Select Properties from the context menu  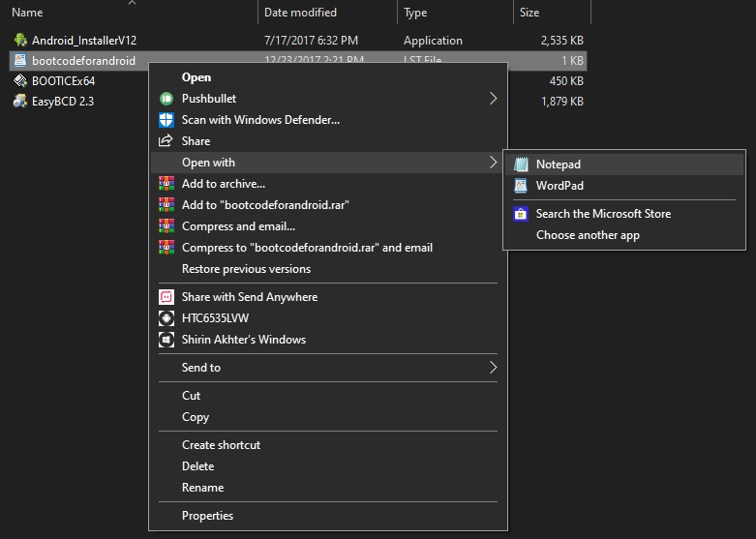pyautogui.click(x=208, y=516)
